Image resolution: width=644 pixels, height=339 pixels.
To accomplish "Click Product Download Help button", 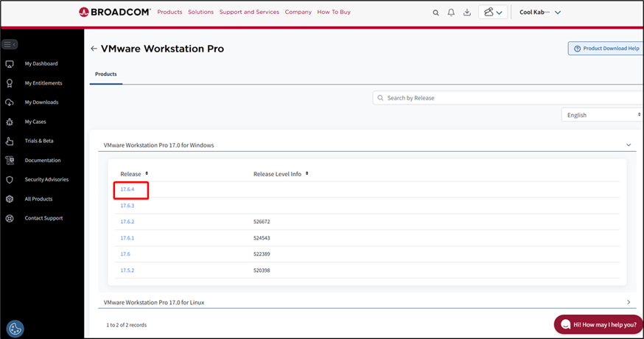I will pyautogui.click(x=606, y=48).
